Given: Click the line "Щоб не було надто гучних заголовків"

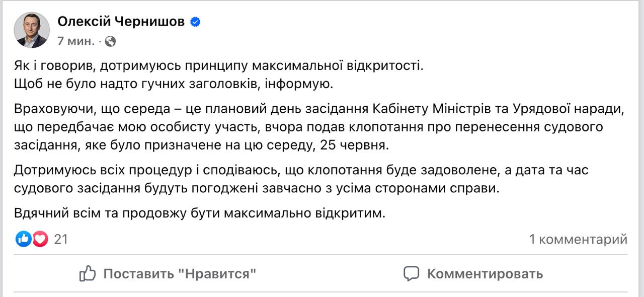Looking at the screenshot, I should coord(174,84).
